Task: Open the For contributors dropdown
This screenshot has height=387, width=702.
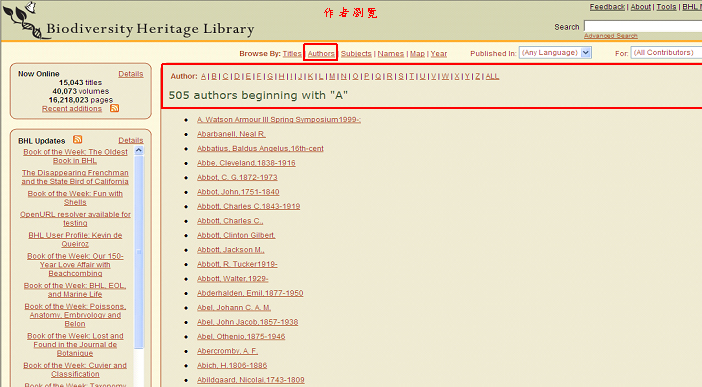Action: point(666,53)
